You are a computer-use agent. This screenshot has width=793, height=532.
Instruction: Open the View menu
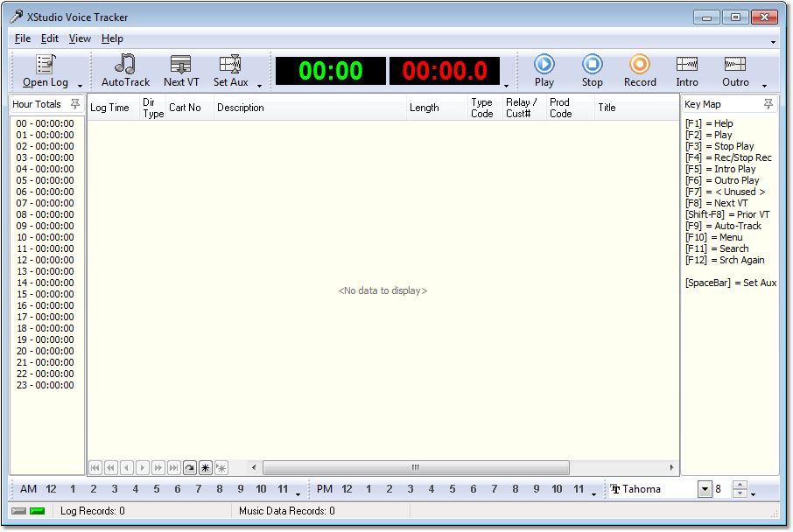[80, 38]
